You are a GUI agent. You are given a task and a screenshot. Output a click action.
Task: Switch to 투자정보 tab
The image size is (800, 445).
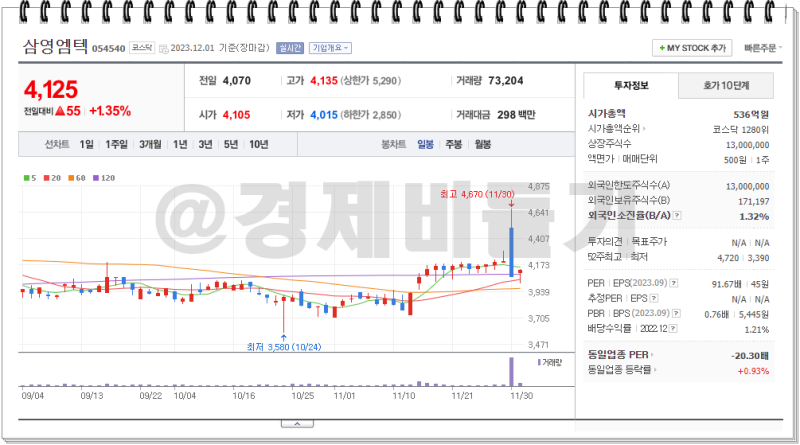click(x=631, y=85)
